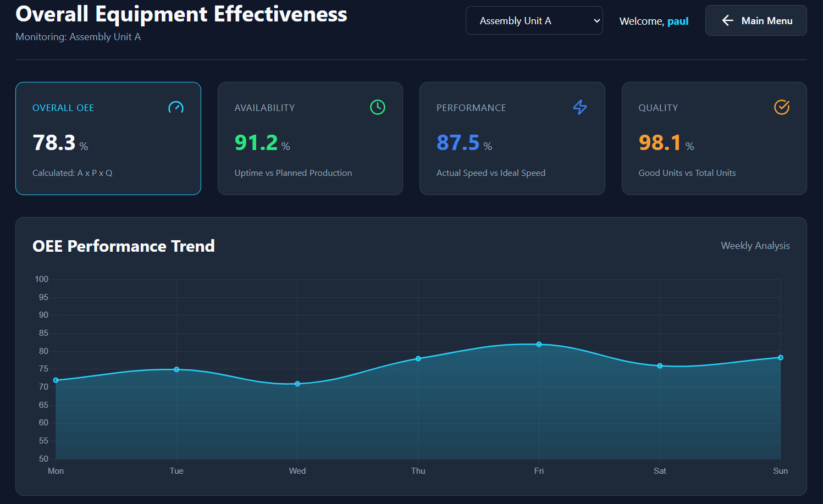Click the Monday data point on chart
This screenshot has height=504, width=823.
click(x=56, y=380)
